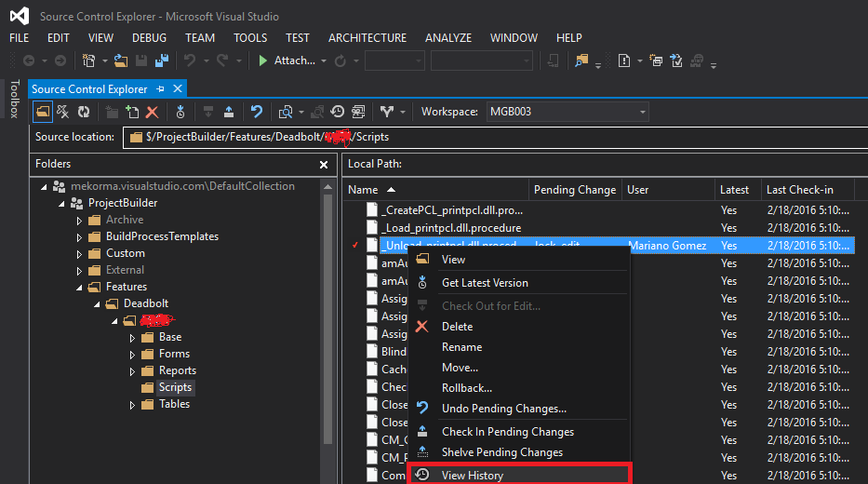Pin the Source Control Explorer tab

pyautogui.click(x=160, y=88)
